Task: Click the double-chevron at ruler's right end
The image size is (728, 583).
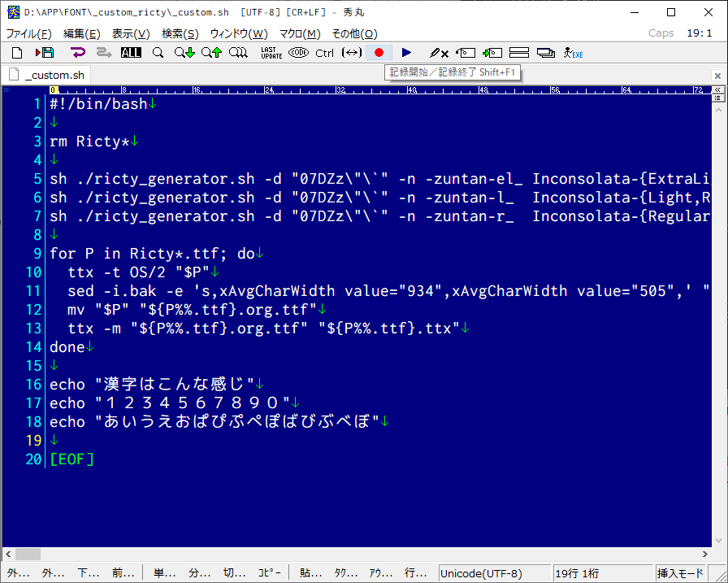Action: [x=717, y=89]
